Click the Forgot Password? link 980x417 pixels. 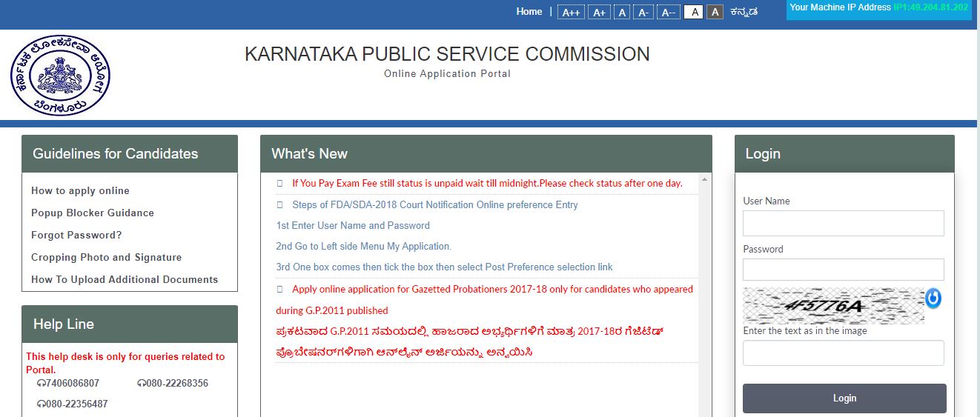tap(76, 235)
